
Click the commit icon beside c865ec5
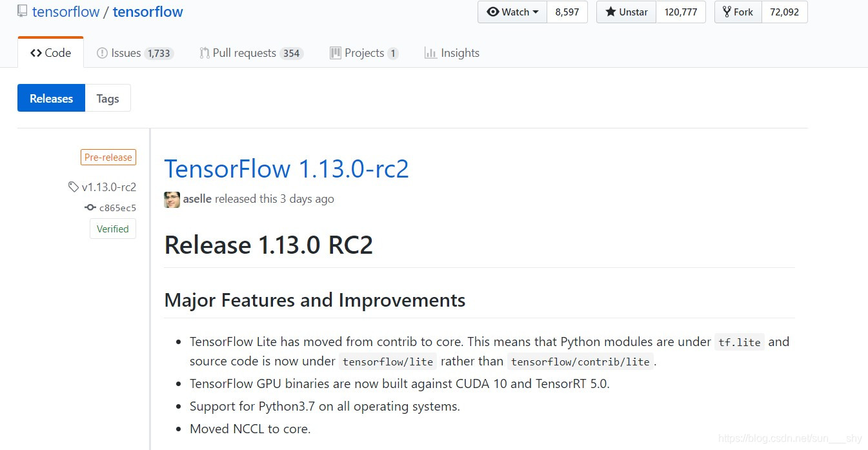[x=90, y=208]
